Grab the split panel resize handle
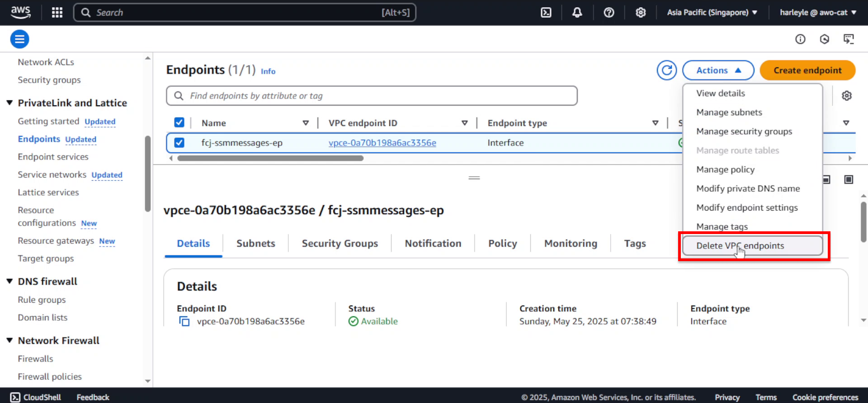This screenshot has width=868, height=403. pyautogui.click(x=474, y=178)
